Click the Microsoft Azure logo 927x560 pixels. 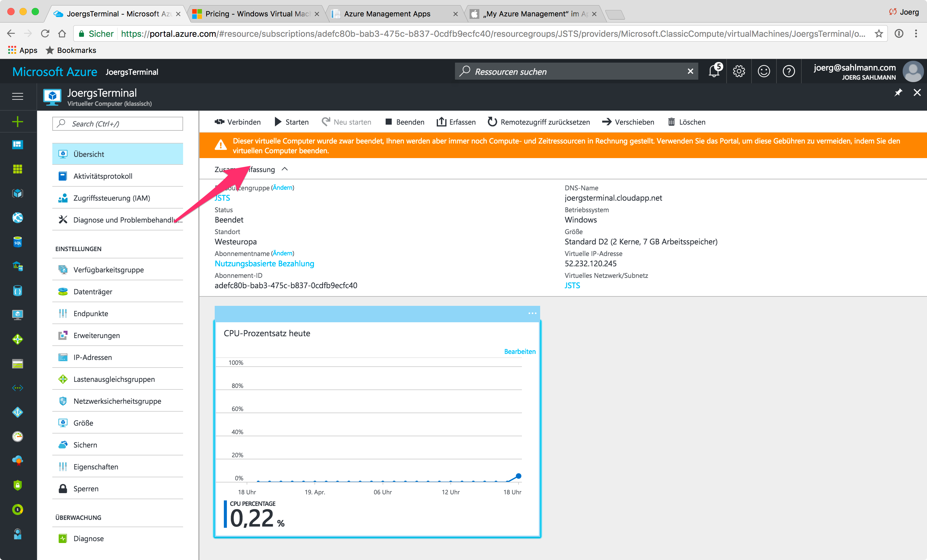[55, 71]
